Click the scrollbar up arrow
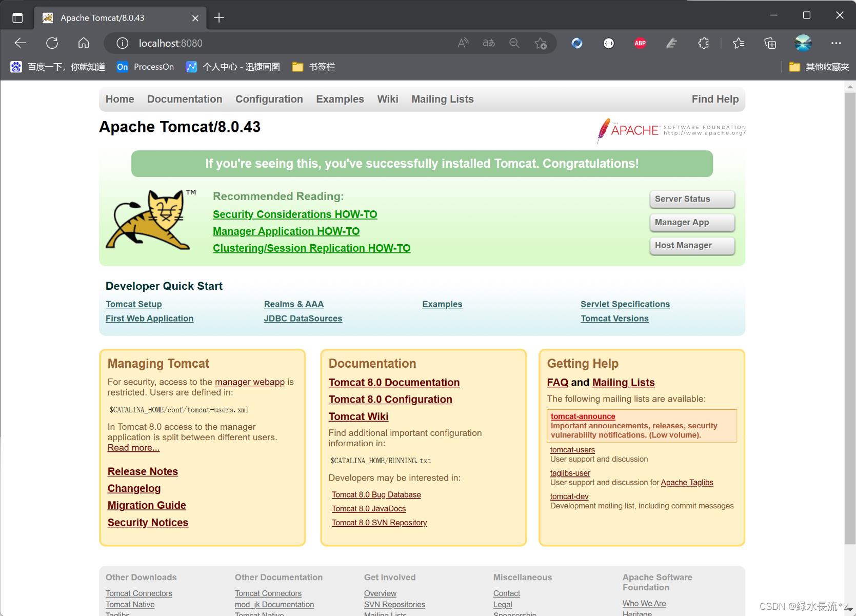Viewport: 856px width, 616px height. tap(850, 87)
